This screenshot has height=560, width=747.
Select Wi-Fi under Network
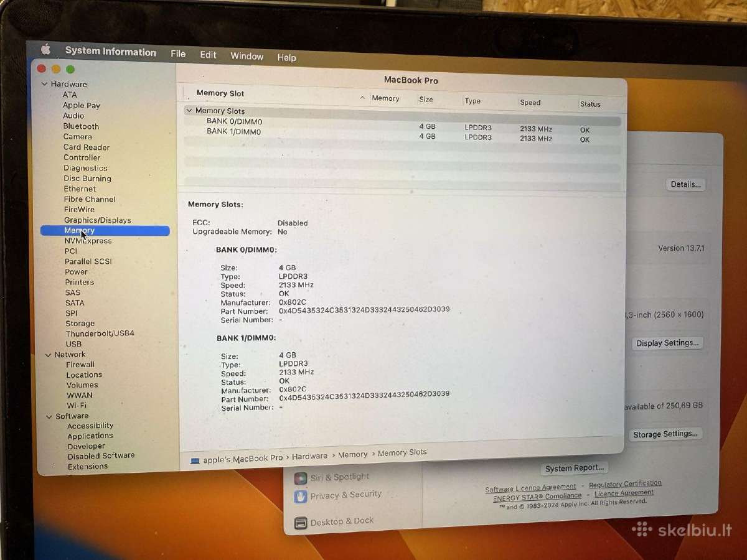(77, 406)
